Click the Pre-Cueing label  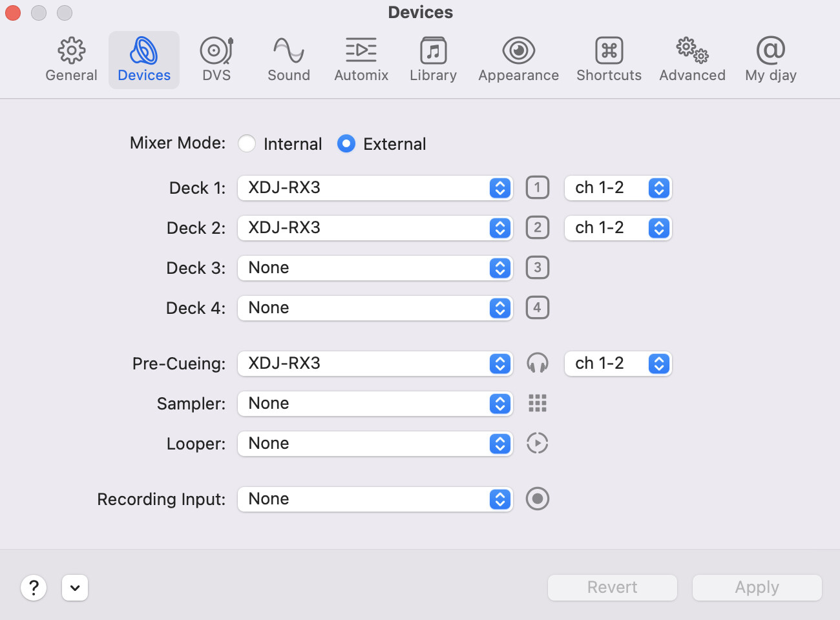pos(179,364)
